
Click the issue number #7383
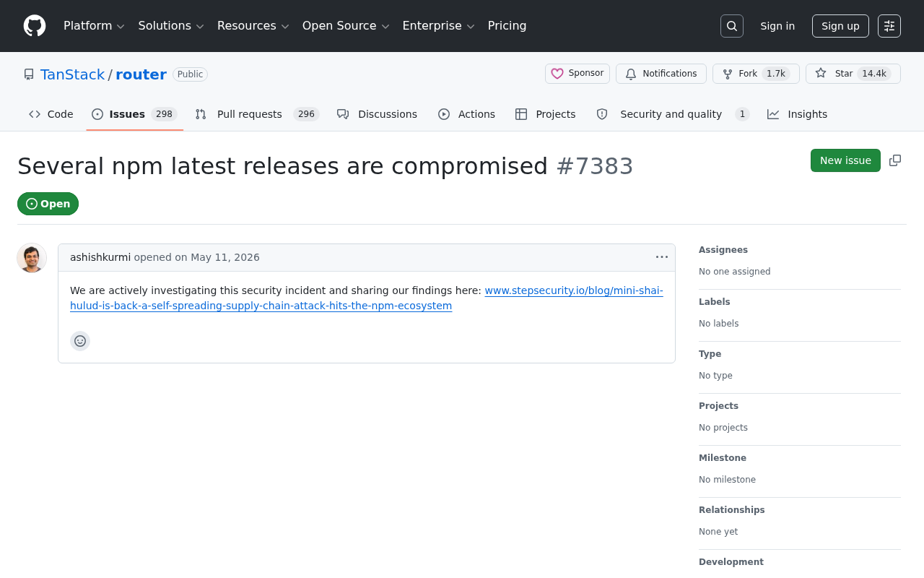595,166
